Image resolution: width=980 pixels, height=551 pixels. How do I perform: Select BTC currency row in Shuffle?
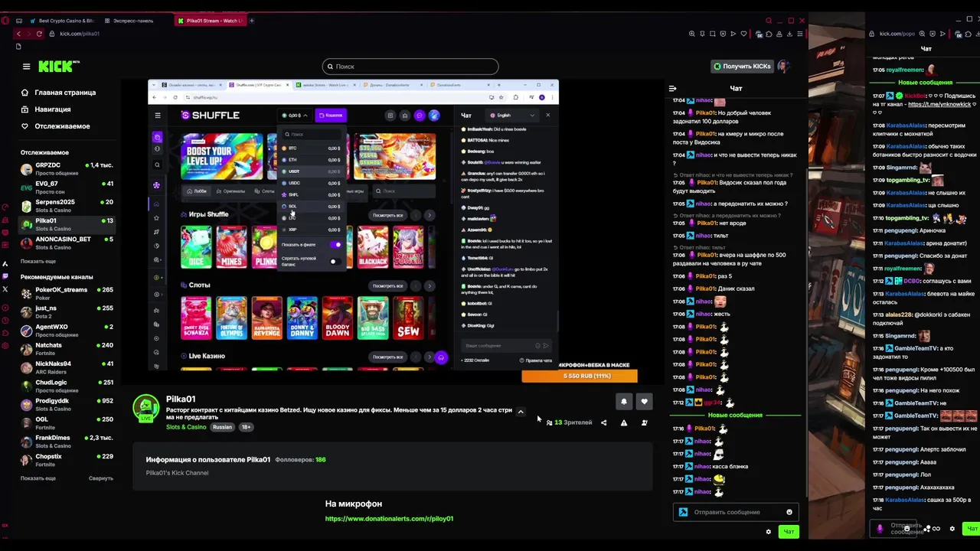312,148
